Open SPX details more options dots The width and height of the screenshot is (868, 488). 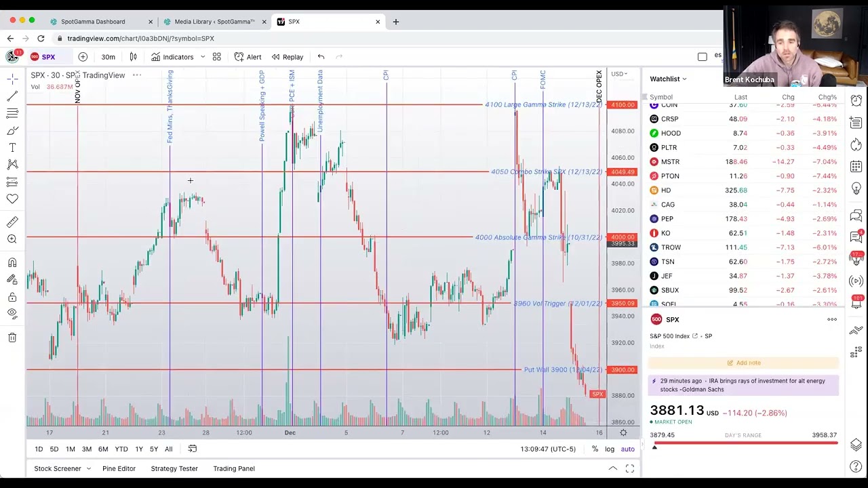point(832,320)
